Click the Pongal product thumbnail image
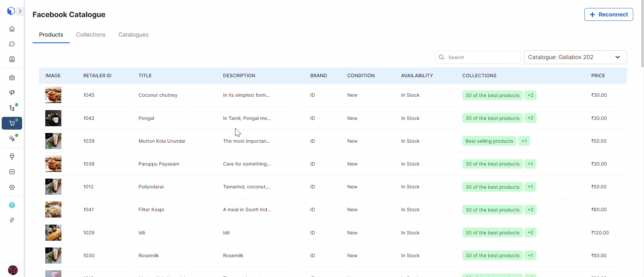 53,118
